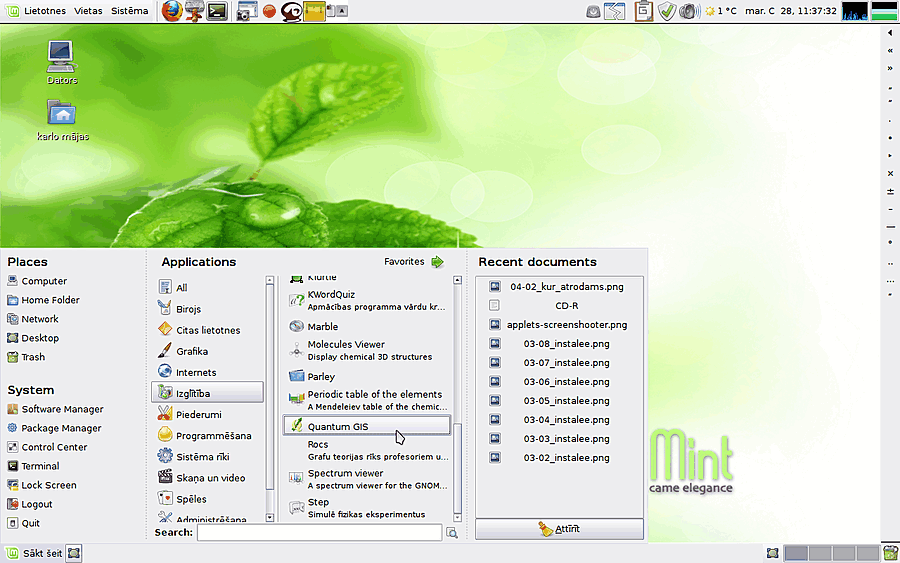The width and height of the screenshot is (900, 563).
Task: Launch Software Manager
Action: pos(56,409)
